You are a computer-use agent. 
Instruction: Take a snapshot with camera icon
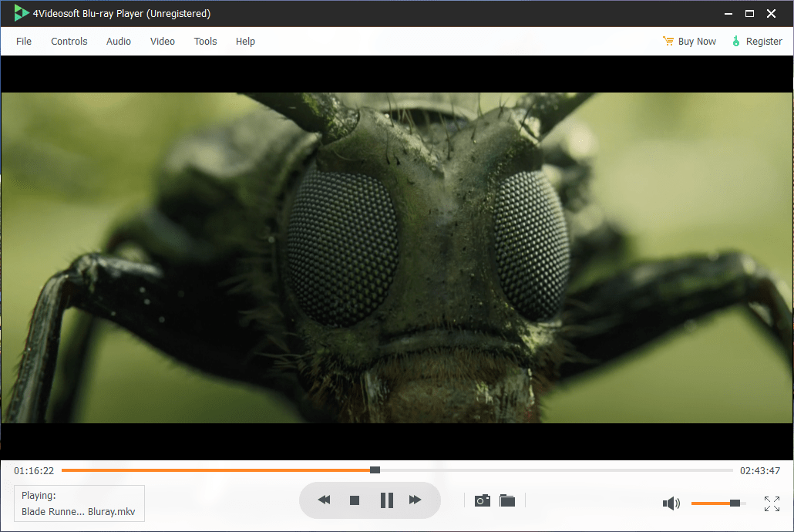(483, 500)
